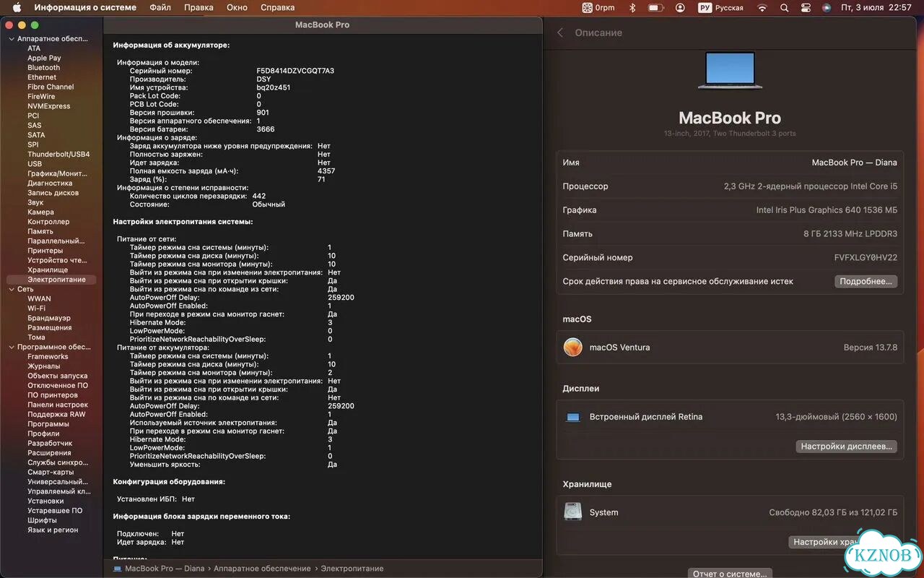Open the Правка menu

tap(199, 7)
